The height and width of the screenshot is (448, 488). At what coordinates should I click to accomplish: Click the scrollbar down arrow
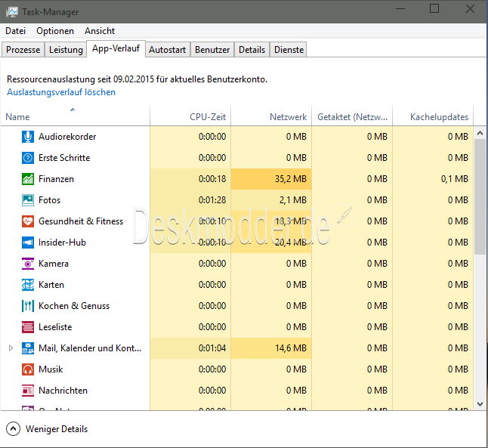[480, 404]
